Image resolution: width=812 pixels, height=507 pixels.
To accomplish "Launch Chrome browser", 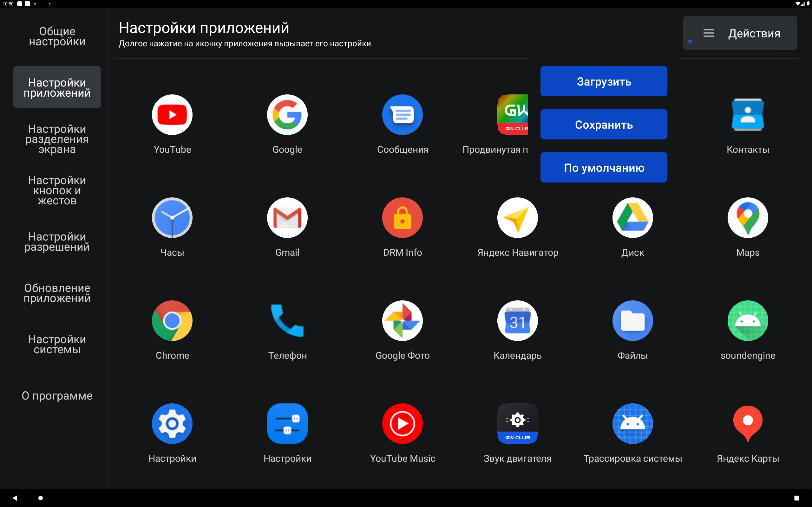I will tap(172, 321).
